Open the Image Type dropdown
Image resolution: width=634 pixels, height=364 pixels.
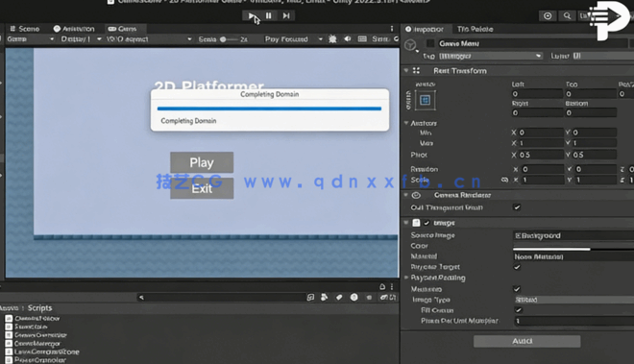pyautogui.click(x=573, y=300)
